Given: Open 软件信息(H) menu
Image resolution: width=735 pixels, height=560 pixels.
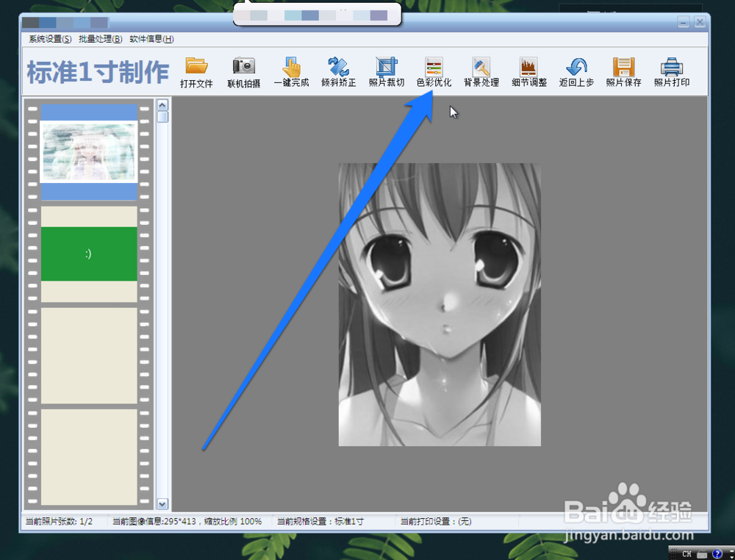Looking at the screenshot, I should [151, 39].
